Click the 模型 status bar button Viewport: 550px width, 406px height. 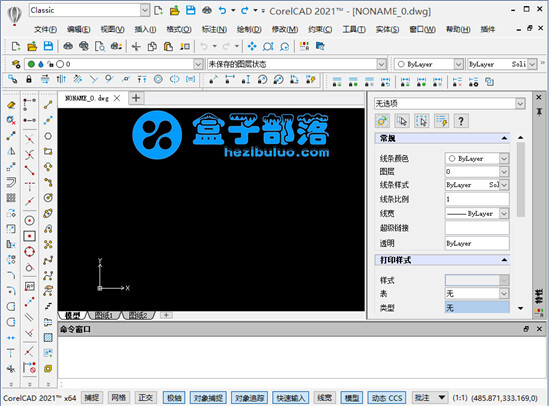tap(352, 398)
